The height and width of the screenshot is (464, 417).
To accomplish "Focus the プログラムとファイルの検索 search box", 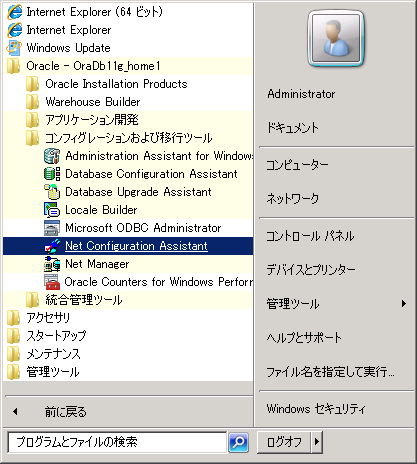I will tap(117, 442).
